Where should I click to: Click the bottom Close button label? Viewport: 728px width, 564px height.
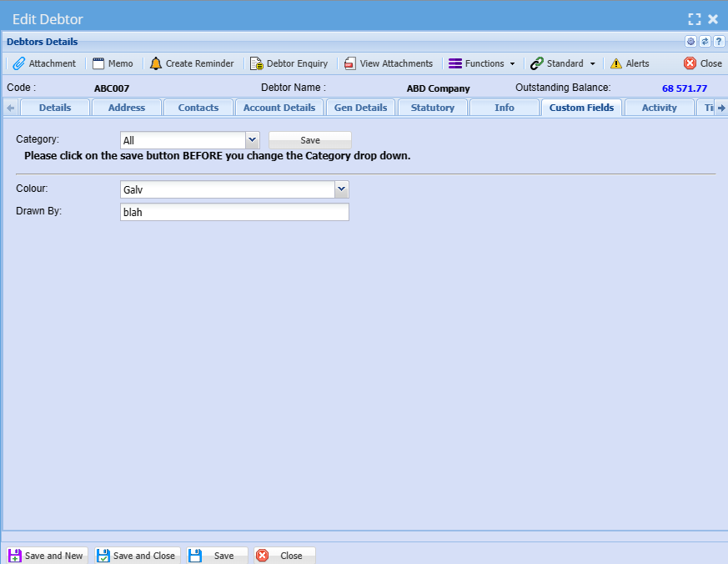[x=291, y=556]
